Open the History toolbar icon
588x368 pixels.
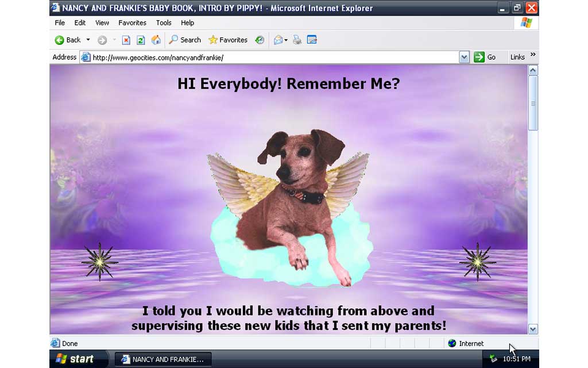tap(260, 40)
